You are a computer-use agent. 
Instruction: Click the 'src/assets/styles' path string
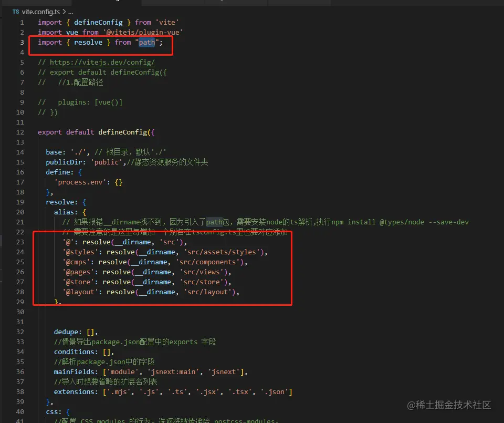coord(222,252)
